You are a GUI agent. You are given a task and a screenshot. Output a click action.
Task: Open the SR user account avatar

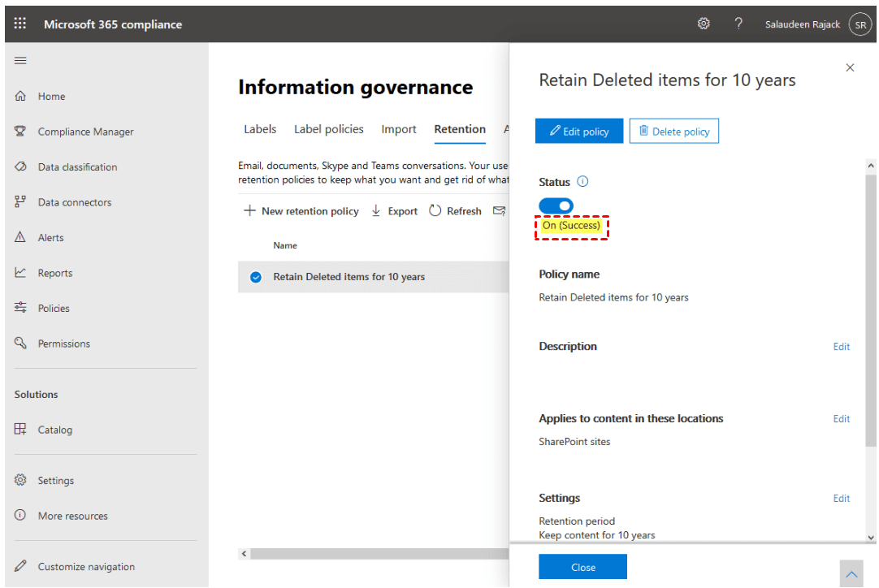(x=860, y=25)
